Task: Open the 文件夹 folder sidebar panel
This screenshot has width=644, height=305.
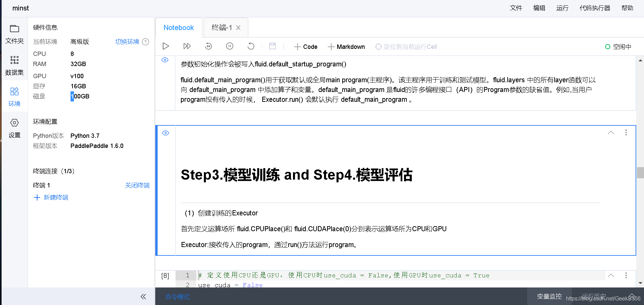Action: pos(15,34)
